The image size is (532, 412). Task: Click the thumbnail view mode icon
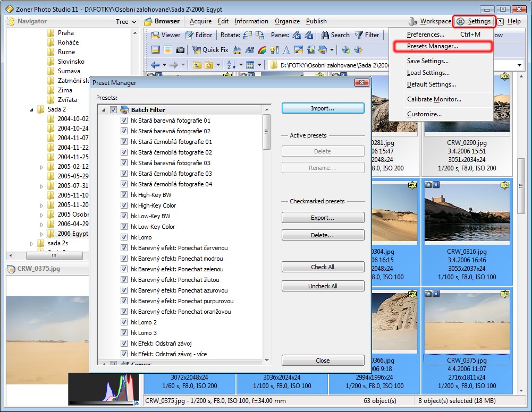250,65
